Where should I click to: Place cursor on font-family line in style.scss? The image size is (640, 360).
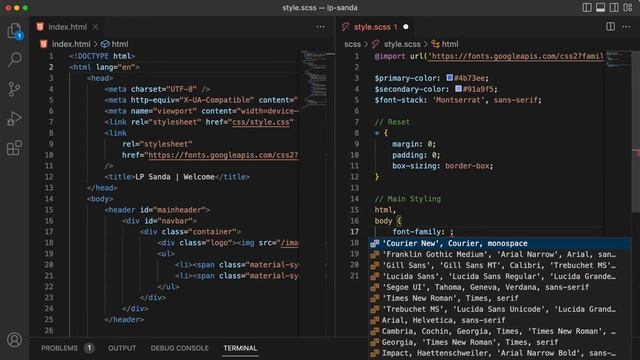pos(423,231)
